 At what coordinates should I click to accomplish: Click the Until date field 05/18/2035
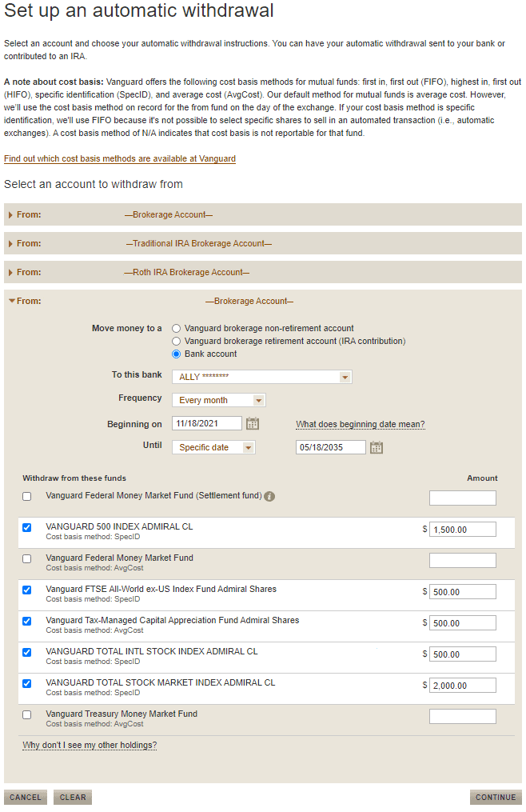pyautogui.click(x=331, y=447)
